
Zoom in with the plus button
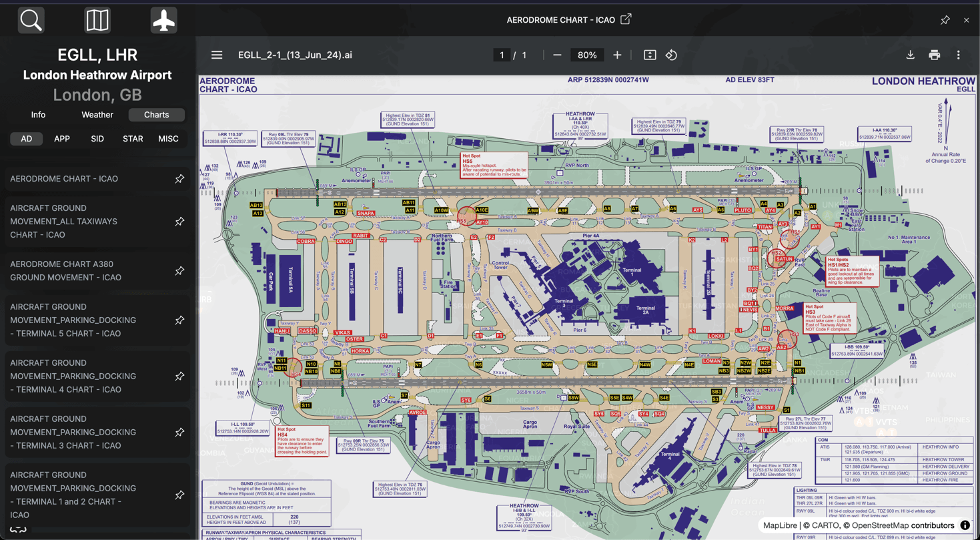point(617,55)
